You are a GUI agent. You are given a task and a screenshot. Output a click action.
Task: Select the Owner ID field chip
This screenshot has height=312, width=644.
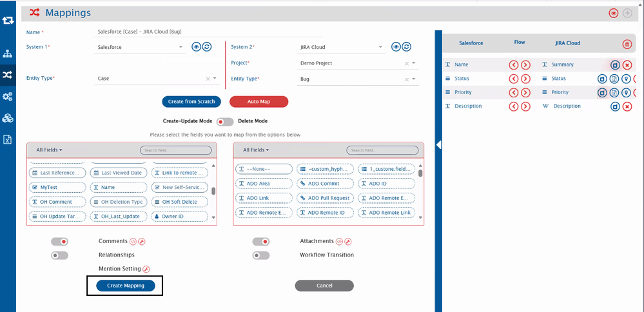click(180, 217)
